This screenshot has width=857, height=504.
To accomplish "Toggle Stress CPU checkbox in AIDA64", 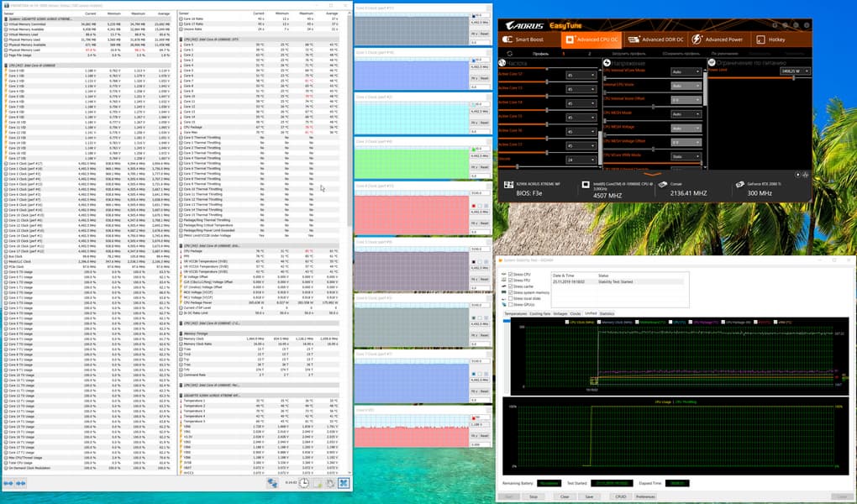I will 511,275.
